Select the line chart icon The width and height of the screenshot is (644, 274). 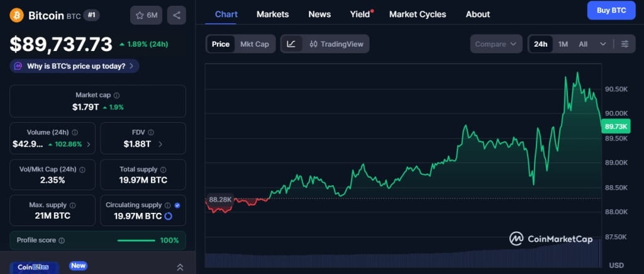(291, 44)
